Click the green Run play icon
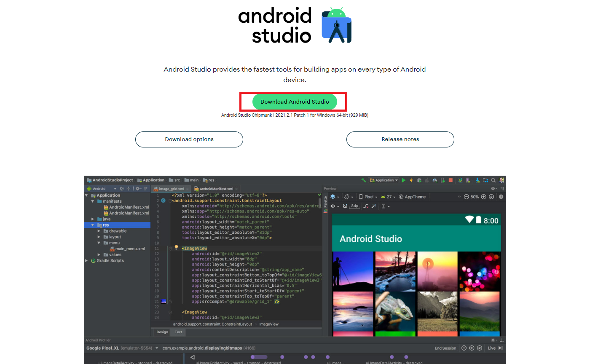This screenshot has height=364, width=590. pos(403,180)
